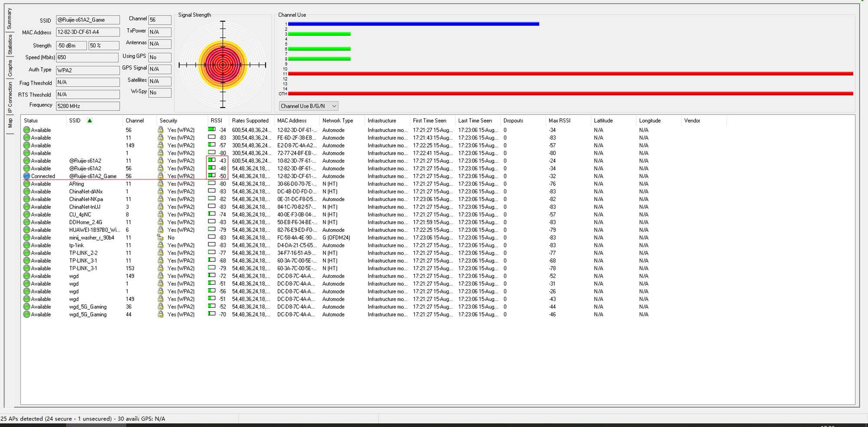Click the signal strength radar target
Screen dimensions: 868x427
(x=223, y=65)
